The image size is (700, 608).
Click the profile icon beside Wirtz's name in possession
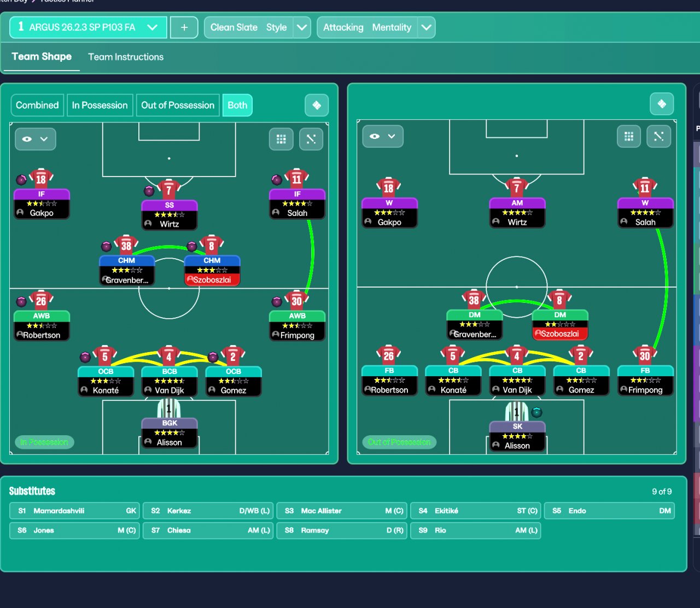pyautogui.click(x=148, y=224)
